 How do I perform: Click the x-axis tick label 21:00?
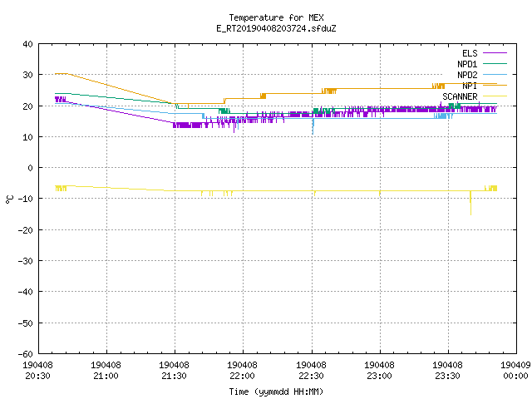[106, 376]
